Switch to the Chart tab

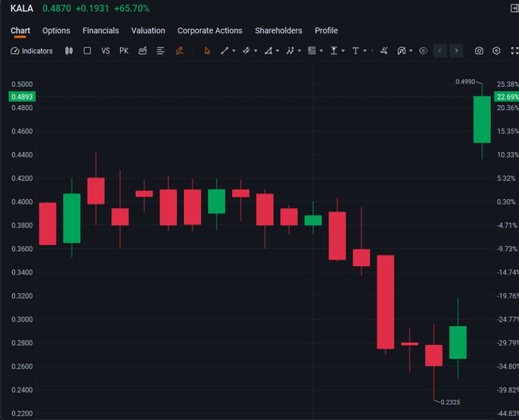coord(20,30)
